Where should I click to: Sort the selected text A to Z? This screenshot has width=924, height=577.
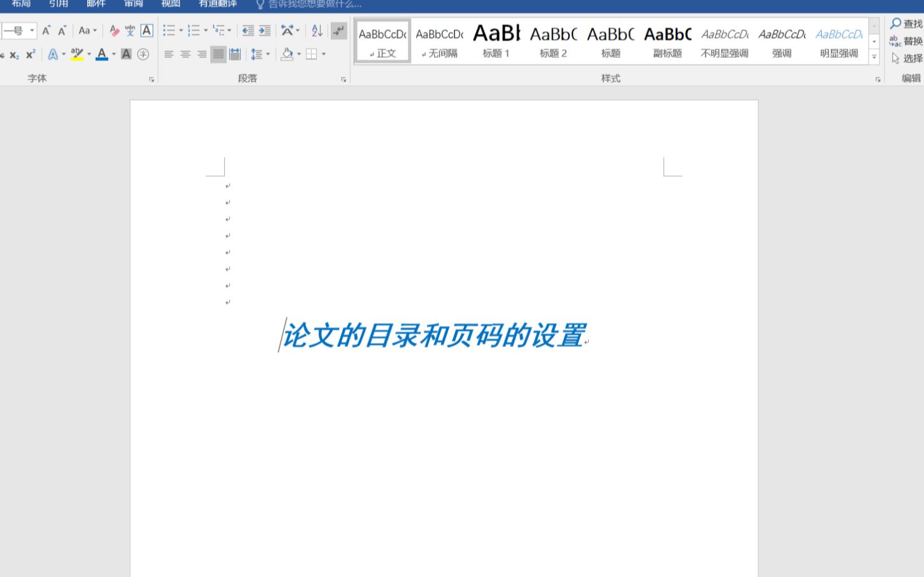[x=317, y=31]
